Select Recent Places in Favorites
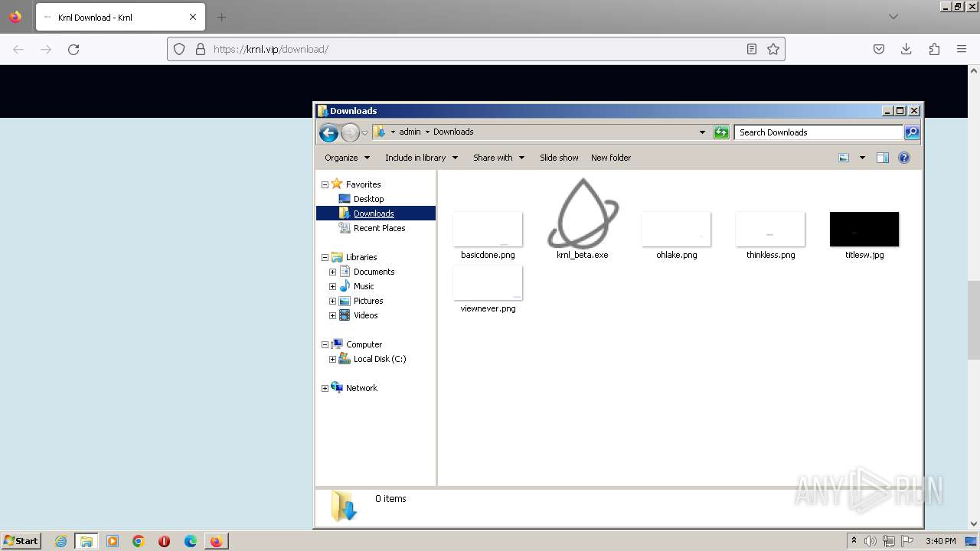980x551 pixels. pyautogui.click(x=379, y=228)
